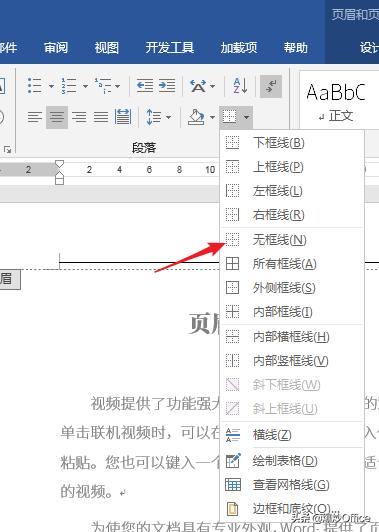Open the line spacing dropdown arrow
This screenshot has height=532, width=379.
(168, 117)
